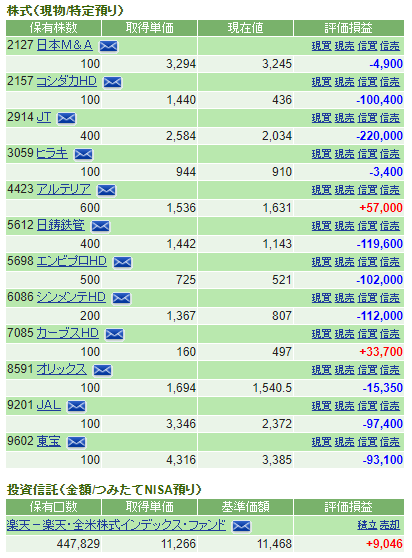The width and height of the screenshot is (412, 558).
Task: Click 現買 in the 日鋳鉄管 row
Action: [x=322, y=226]
